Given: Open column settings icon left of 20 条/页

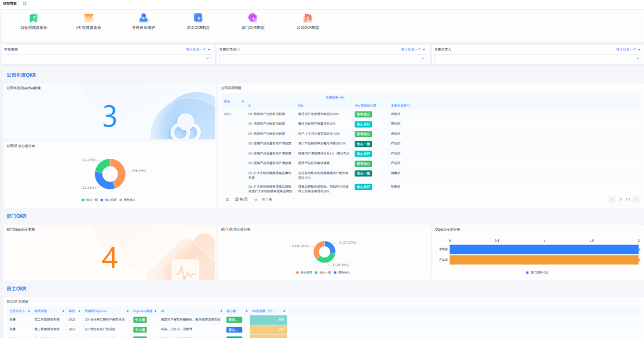Looking at the screenshot, I should [x=228, y=200].
